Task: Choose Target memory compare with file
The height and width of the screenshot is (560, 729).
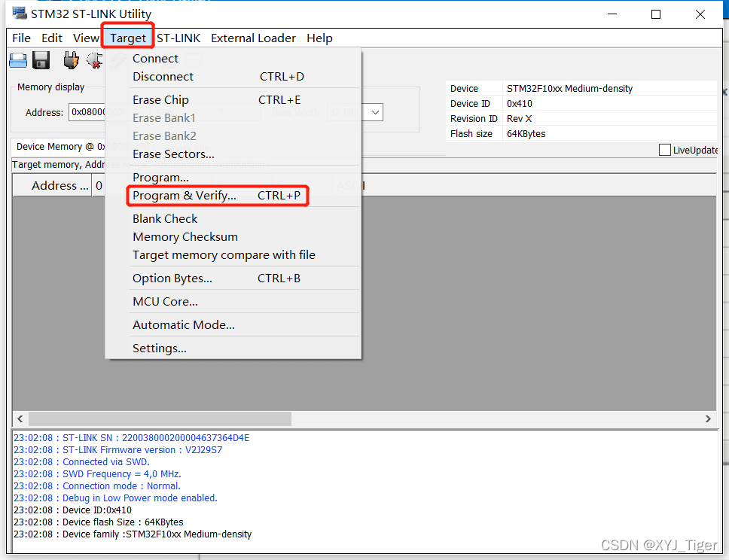Action: click(x=233, y=255)
